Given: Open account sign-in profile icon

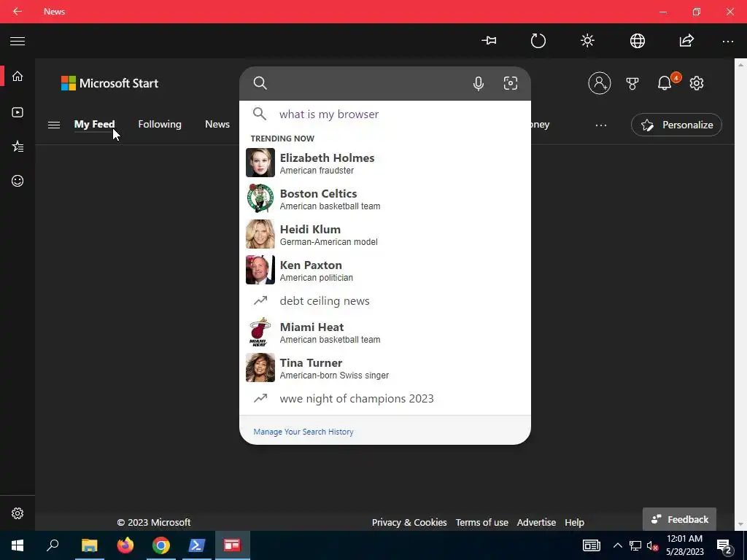Looking at the screenshot, I should click(600, 83).
